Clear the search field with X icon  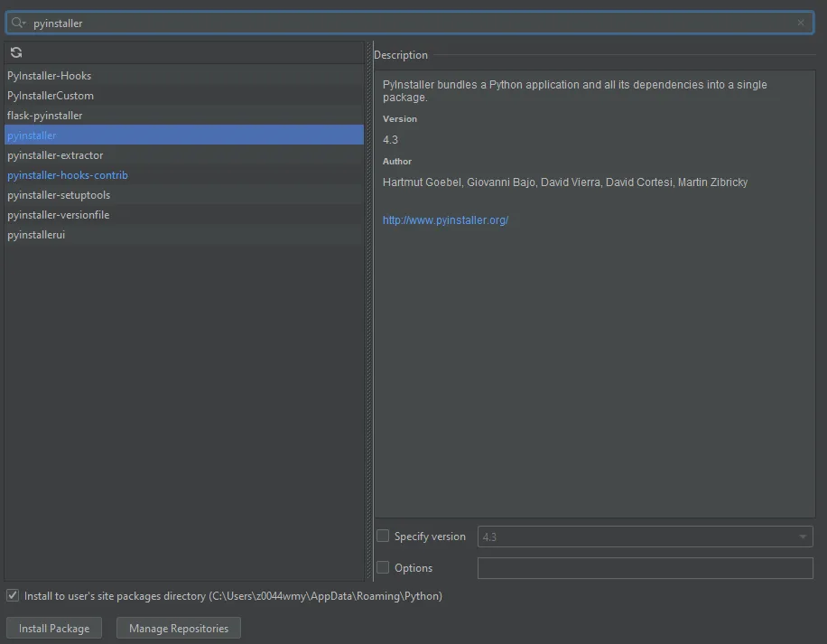pyautogui.click(x=801, y=23)
